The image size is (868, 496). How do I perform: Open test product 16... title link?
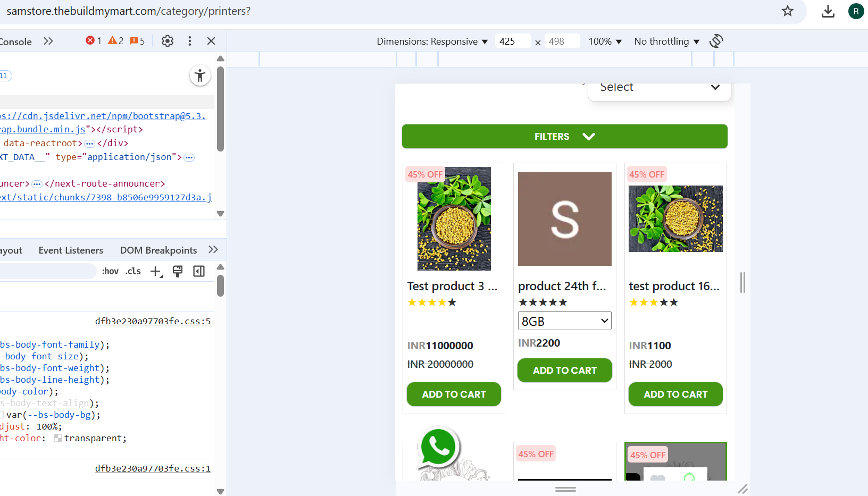tap(674, 286)
